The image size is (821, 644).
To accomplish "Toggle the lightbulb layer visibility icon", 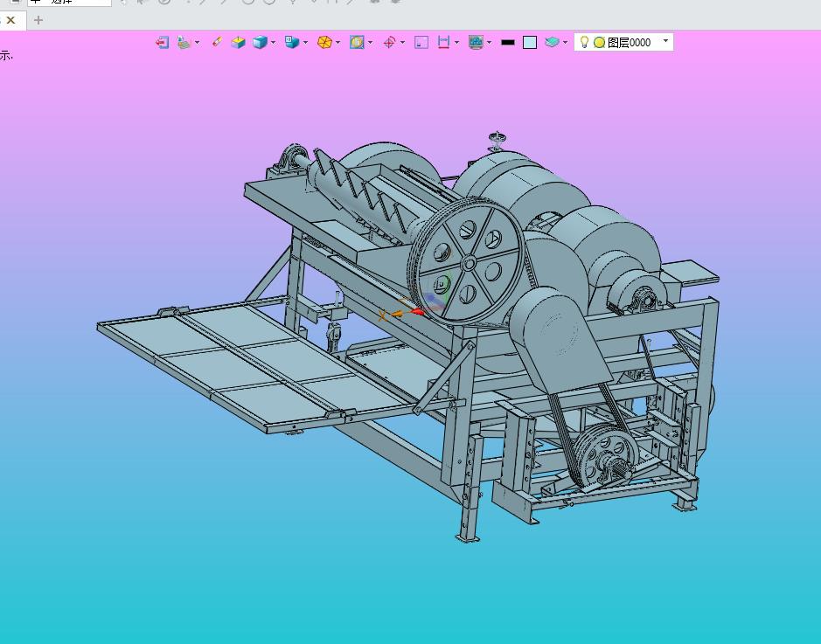I will (x=584, y=42).
